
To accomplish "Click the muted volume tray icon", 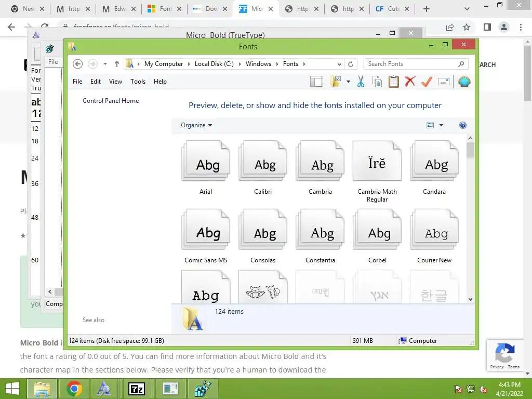I will coord(484,389).
